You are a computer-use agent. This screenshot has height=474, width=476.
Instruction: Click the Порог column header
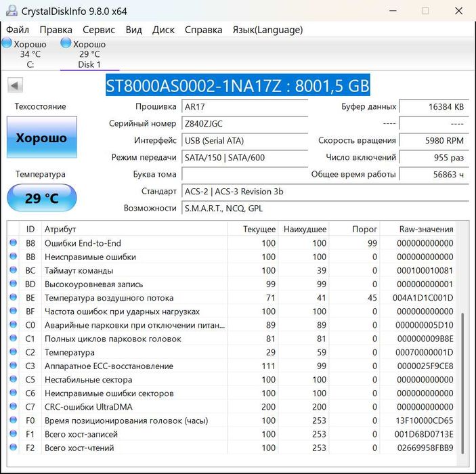[355, 229]
